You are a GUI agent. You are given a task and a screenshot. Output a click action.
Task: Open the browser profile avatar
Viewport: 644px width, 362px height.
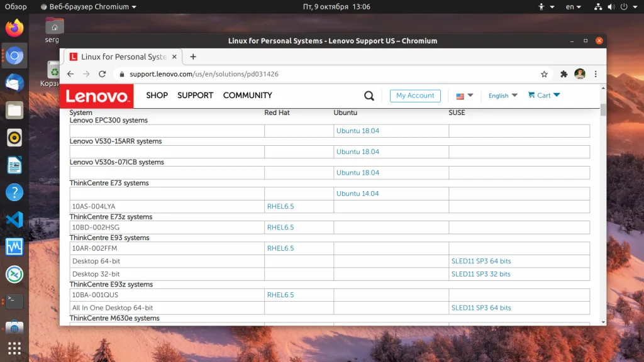(580, 74)
